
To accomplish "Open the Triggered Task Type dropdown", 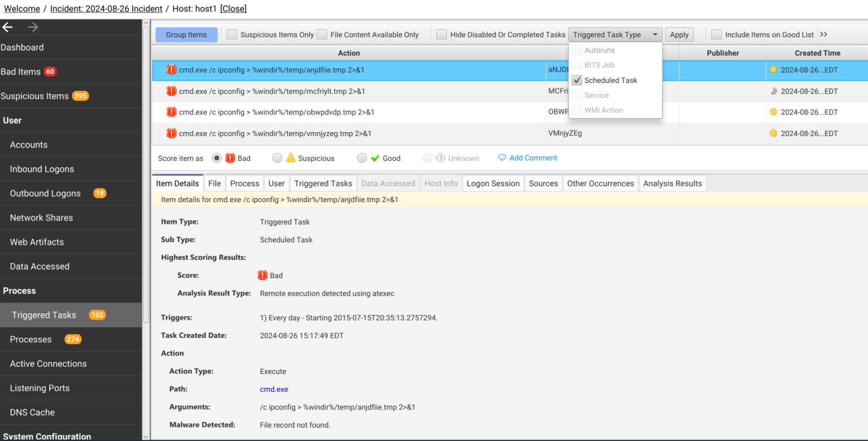I will pyautogui.click(x=615, y=34).
